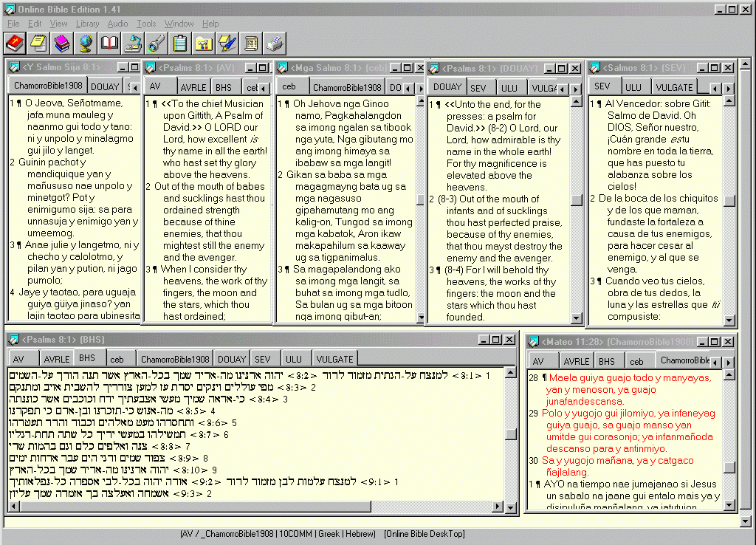This screenshot has width=756, height=545.
Task: Click the Mateo 11:28 window icon
Action: click(533, 342)
